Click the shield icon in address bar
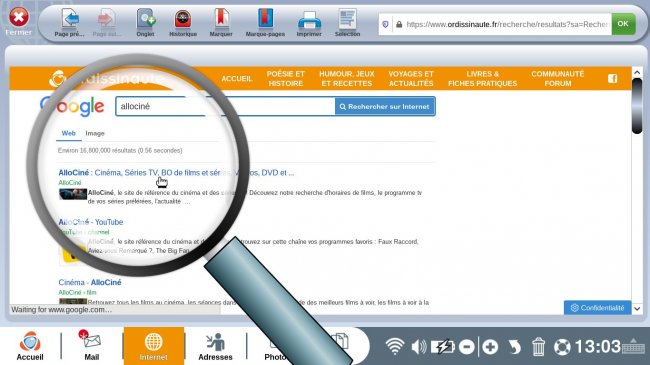 pos(385,24)
